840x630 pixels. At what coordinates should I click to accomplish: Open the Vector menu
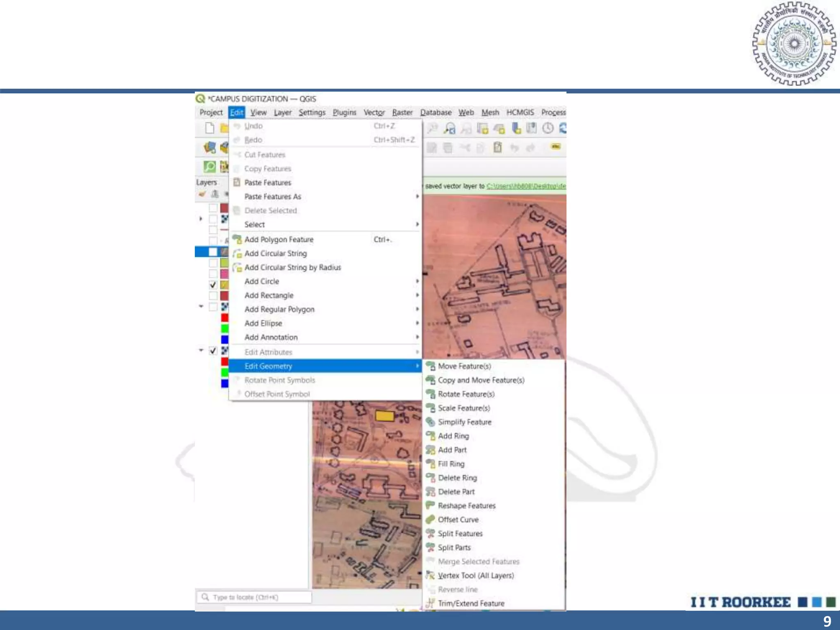374,112
